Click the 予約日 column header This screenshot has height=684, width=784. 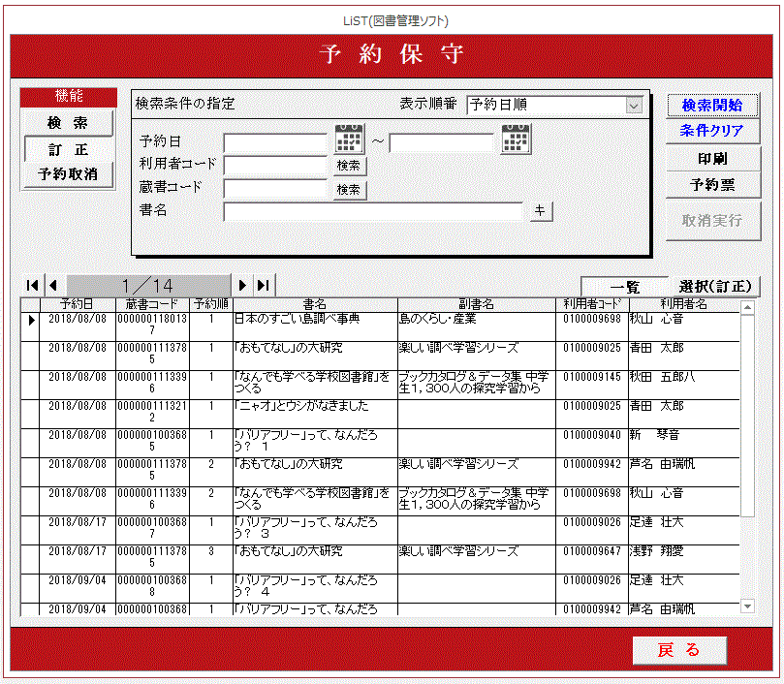(78, 304)
